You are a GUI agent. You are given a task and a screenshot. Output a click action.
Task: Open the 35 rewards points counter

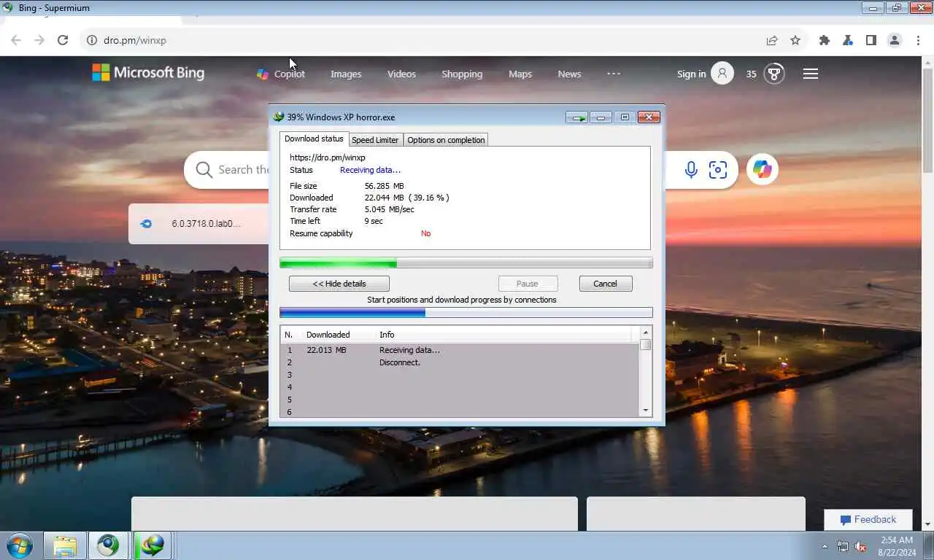coord(752,74)
